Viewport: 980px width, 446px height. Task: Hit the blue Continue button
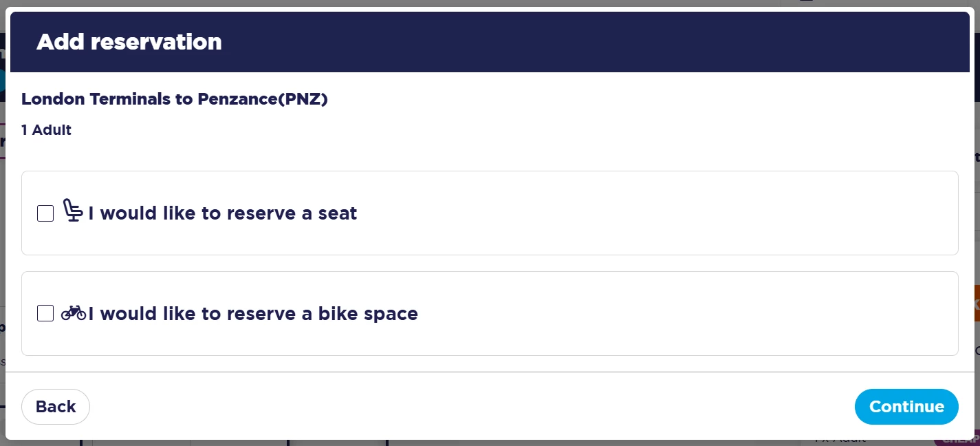906,407
